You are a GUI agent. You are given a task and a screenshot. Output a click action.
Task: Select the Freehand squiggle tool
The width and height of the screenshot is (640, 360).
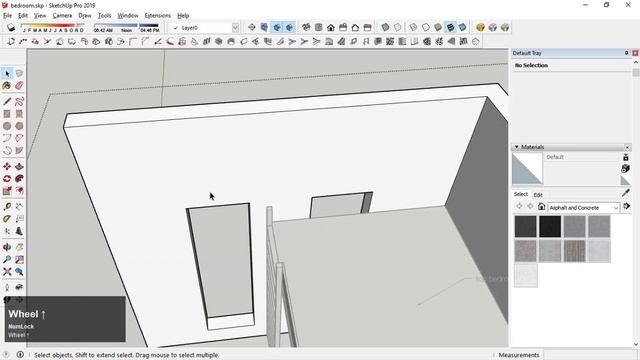(x=19, y=101)
